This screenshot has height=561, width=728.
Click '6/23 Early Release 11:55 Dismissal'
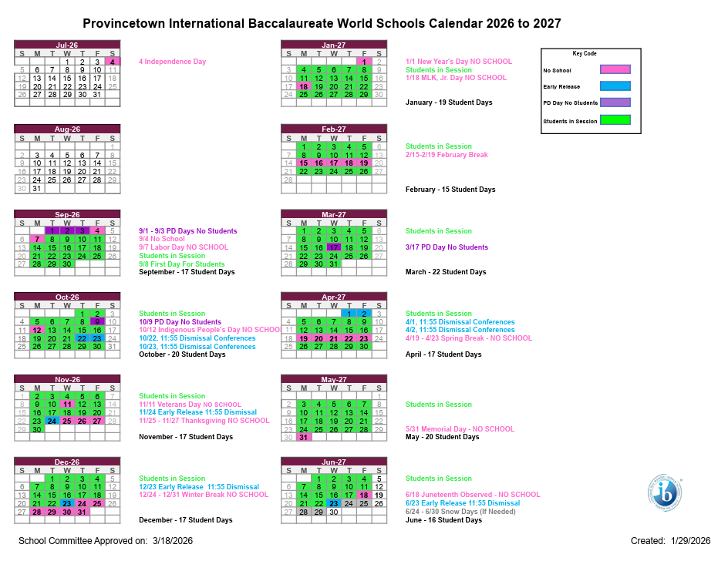click(463, 503)
